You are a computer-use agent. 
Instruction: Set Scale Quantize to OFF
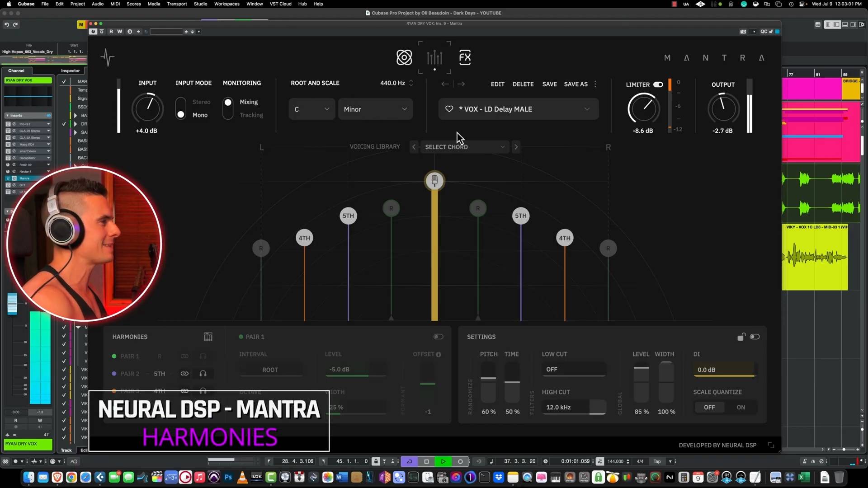click(709, 407)
